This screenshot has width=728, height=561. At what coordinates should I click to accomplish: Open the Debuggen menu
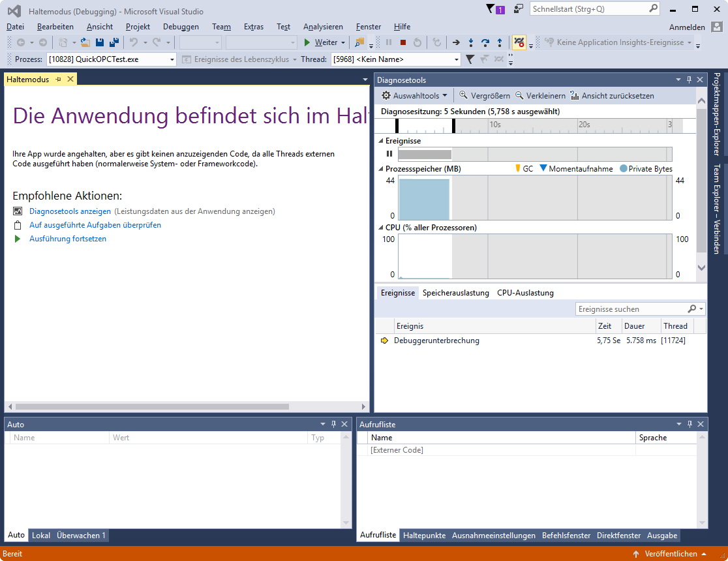[181, 27]
